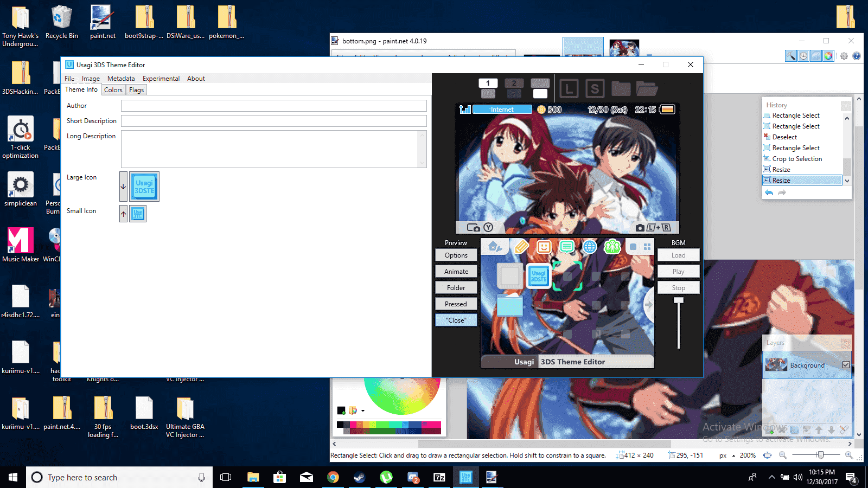Image resolution: width=868 pixels, height=488 pixels.
Task: Open the About menu
Action: pyautogui.click(x=196, y=79)
